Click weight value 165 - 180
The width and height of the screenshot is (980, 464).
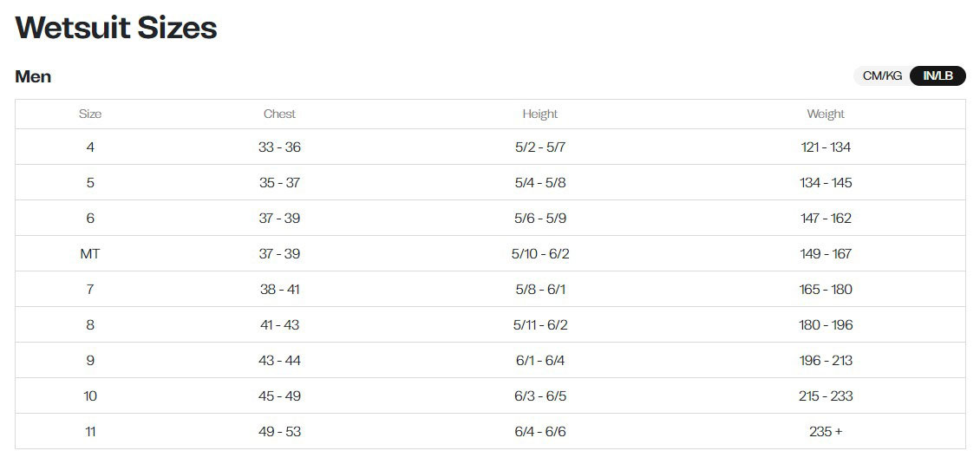826,290
